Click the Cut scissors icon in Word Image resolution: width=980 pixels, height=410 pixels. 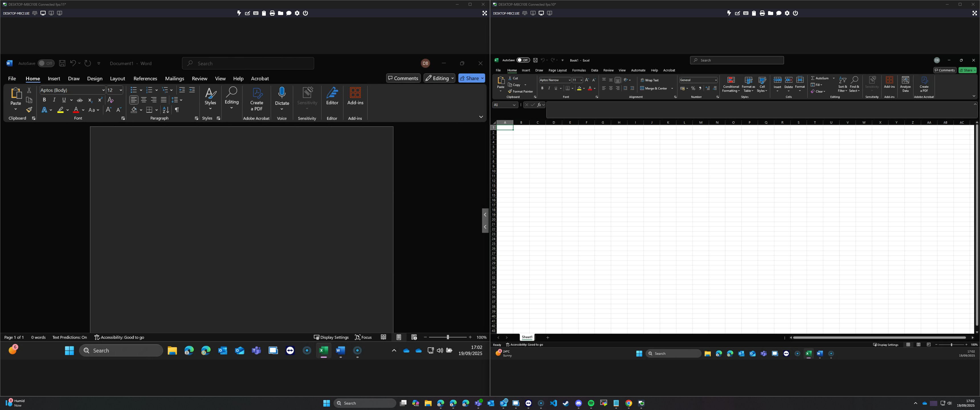[29, 90]
